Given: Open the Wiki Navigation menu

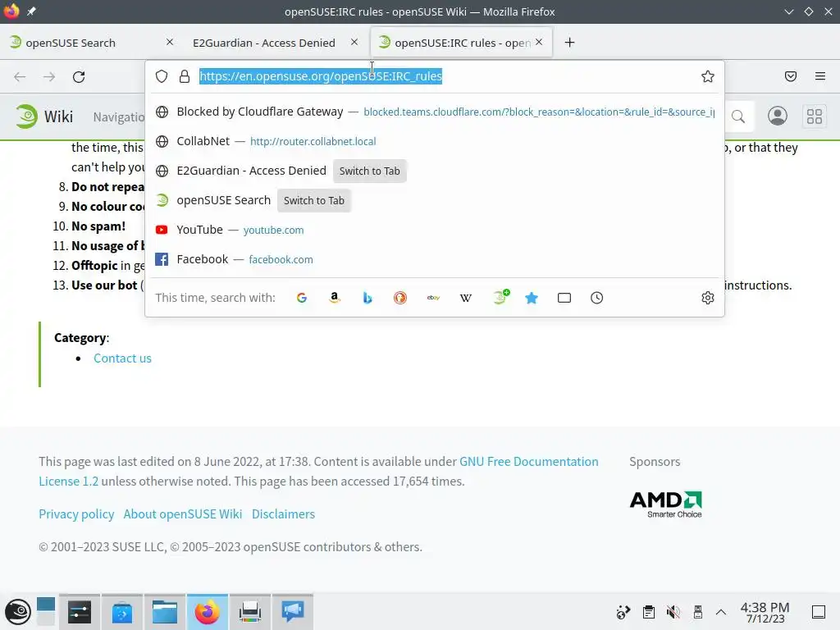Looking at the screenshot, I should [119, 116].
